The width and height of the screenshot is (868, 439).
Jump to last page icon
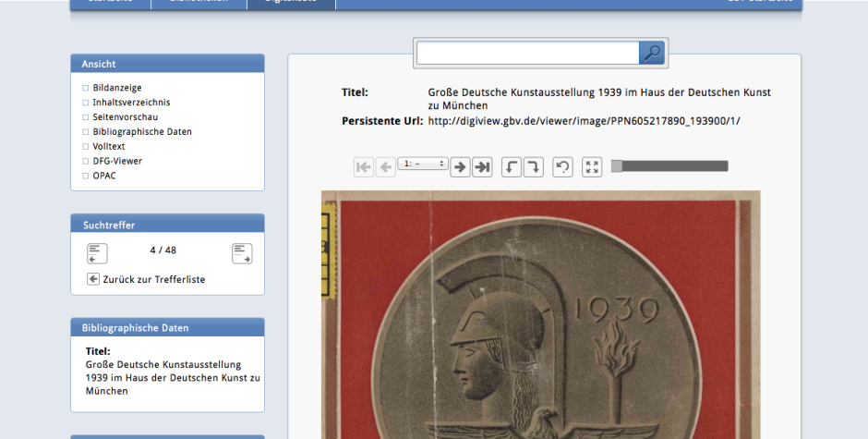[x=482, y=167]
